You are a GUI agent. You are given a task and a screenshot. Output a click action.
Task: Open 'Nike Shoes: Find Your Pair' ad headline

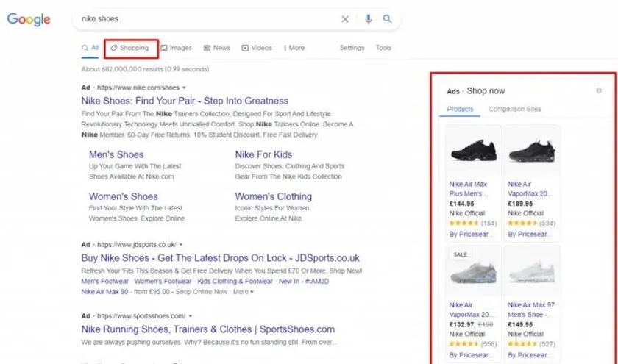coord(185,101)
